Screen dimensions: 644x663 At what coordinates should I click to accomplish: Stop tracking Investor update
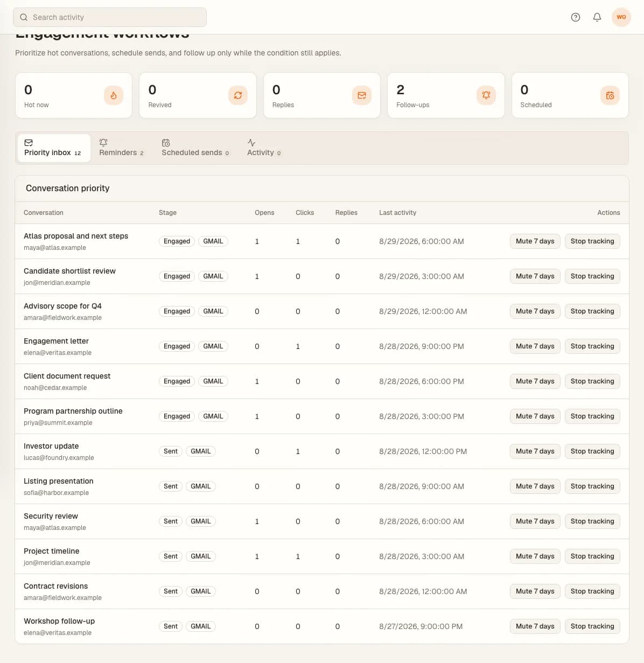[x=592, y=451]
